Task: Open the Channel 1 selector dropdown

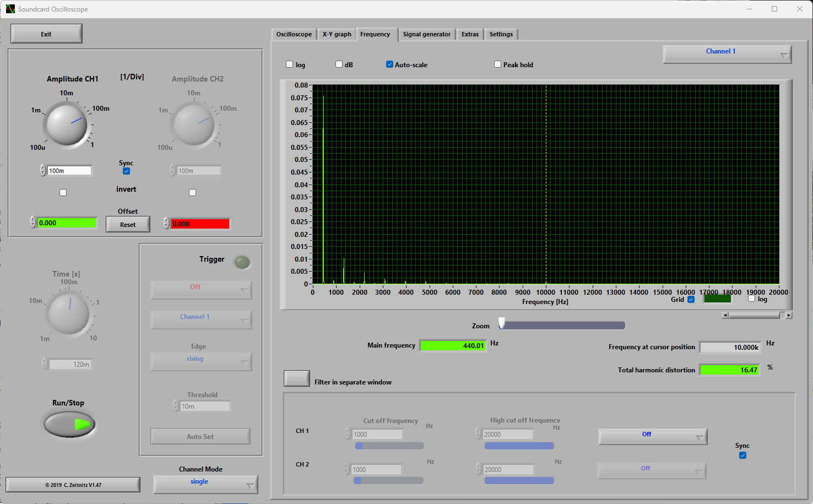Action: click(727, 54)
